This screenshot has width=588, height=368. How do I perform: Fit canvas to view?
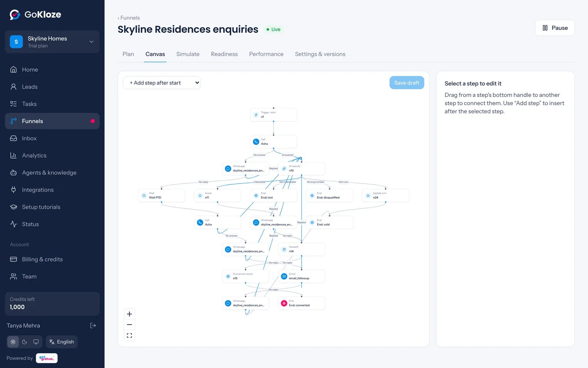pos(129,335)
